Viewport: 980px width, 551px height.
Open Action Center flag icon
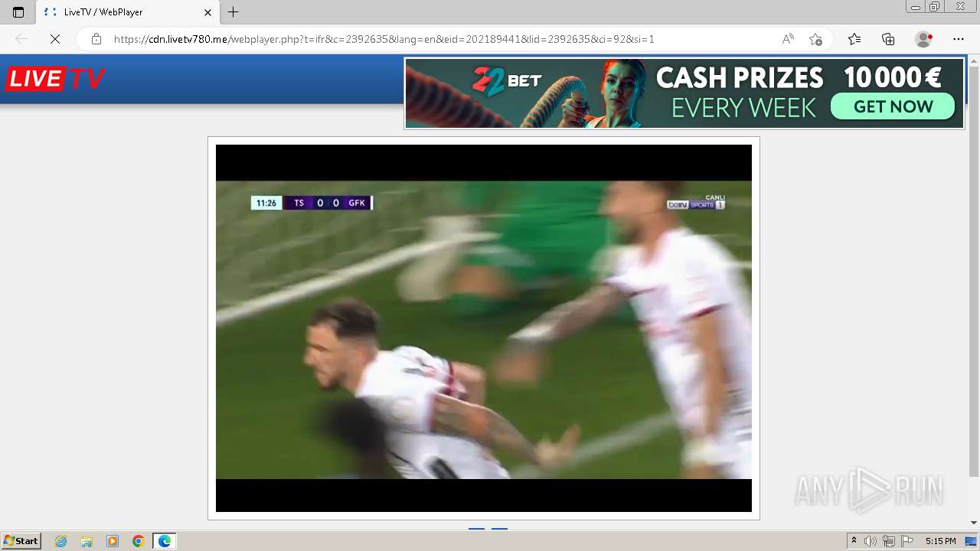[907, 541]
